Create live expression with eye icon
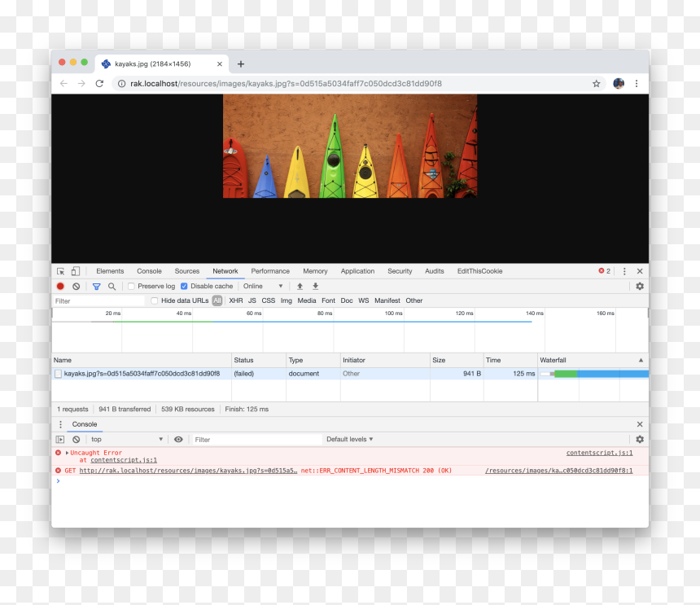The width and height of the screenshot is (700, 605). point(178,440)
